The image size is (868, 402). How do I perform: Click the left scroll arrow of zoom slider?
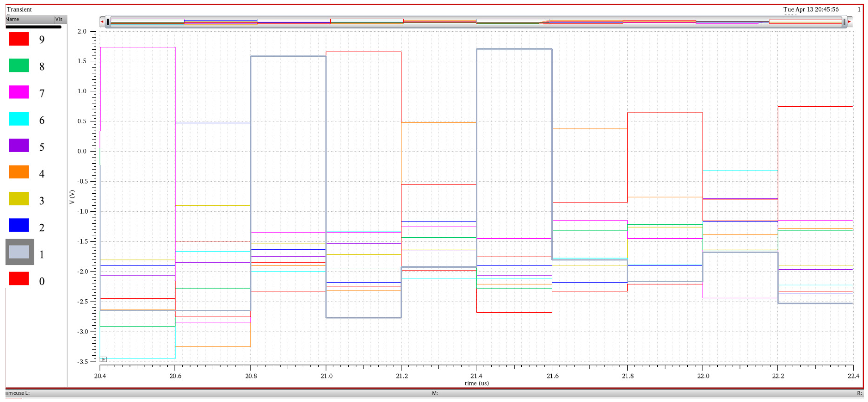tap(102, 22)
